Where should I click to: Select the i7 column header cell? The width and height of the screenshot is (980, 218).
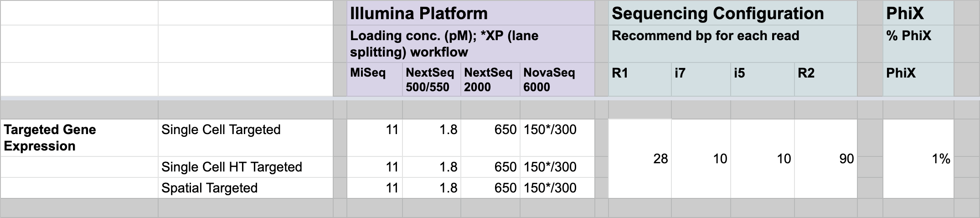[701, 79]
